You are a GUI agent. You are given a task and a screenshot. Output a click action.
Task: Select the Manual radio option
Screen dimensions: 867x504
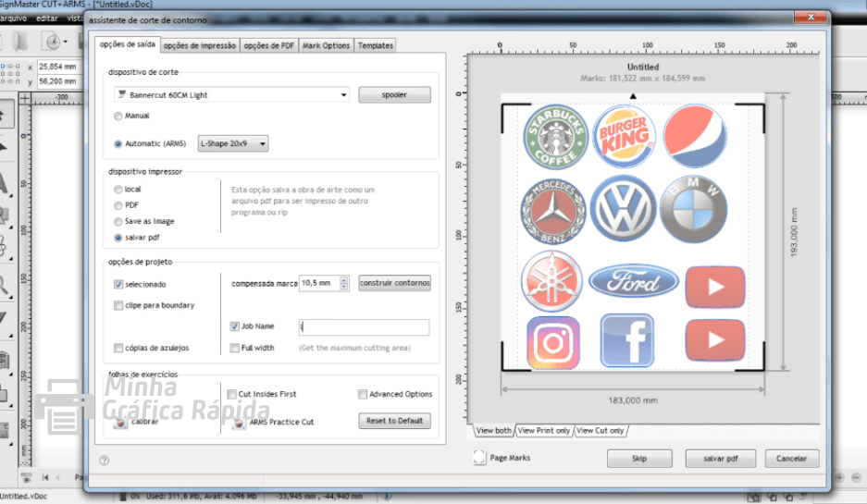(x=118, y=116)
